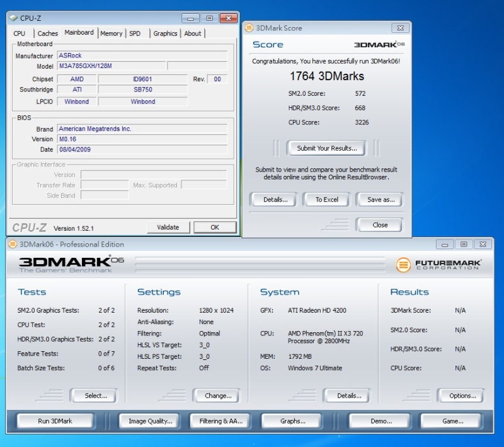The image size is (504, 447).
Task: Minimize the 3DMark06 Professional Edition window
Action: click(445, 245)
